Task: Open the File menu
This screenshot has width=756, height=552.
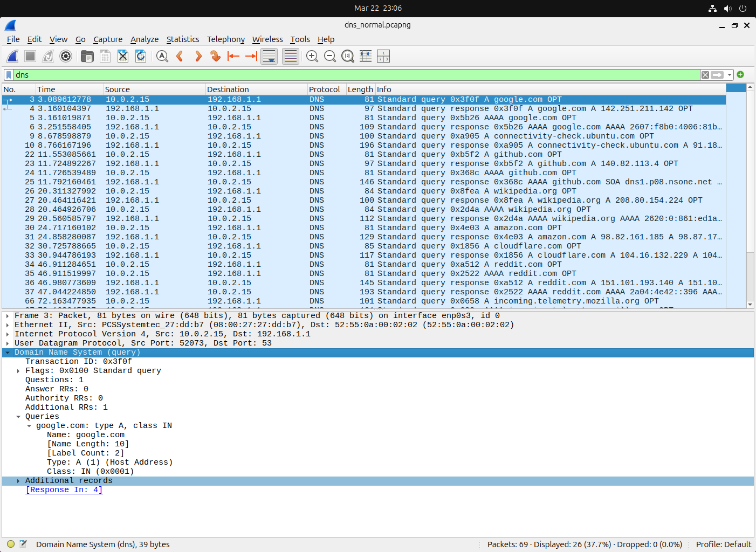Action: click(x=13, y=39)
